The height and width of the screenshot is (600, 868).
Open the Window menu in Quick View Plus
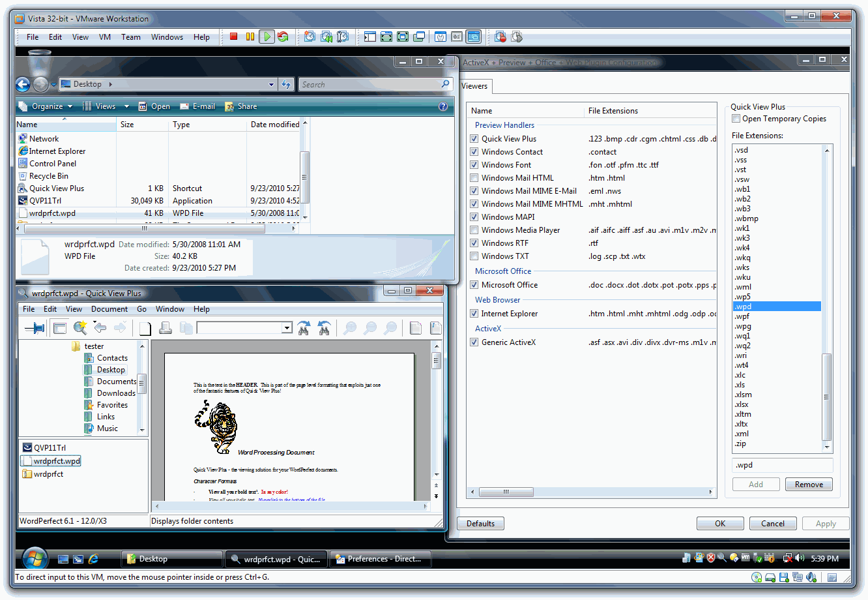(x=170, y=309)
